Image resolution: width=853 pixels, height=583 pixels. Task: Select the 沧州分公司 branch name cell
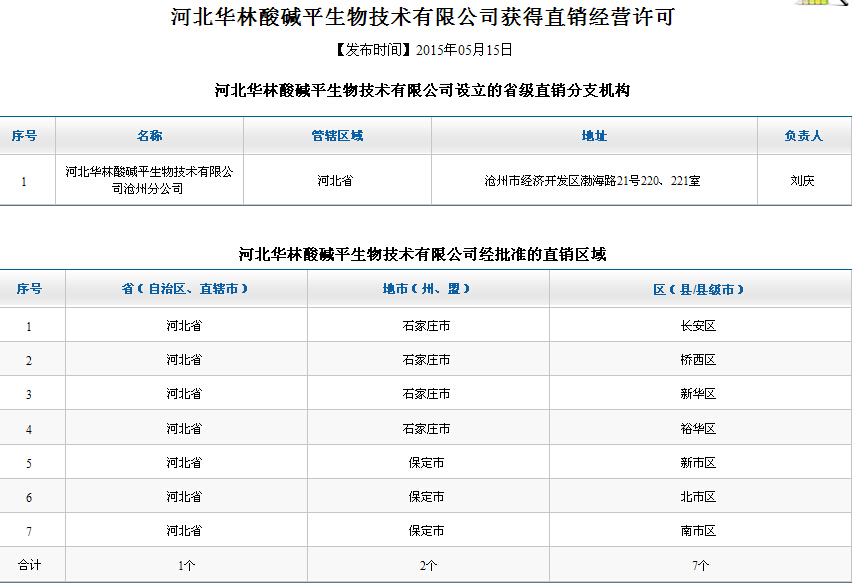coord(150,180)
